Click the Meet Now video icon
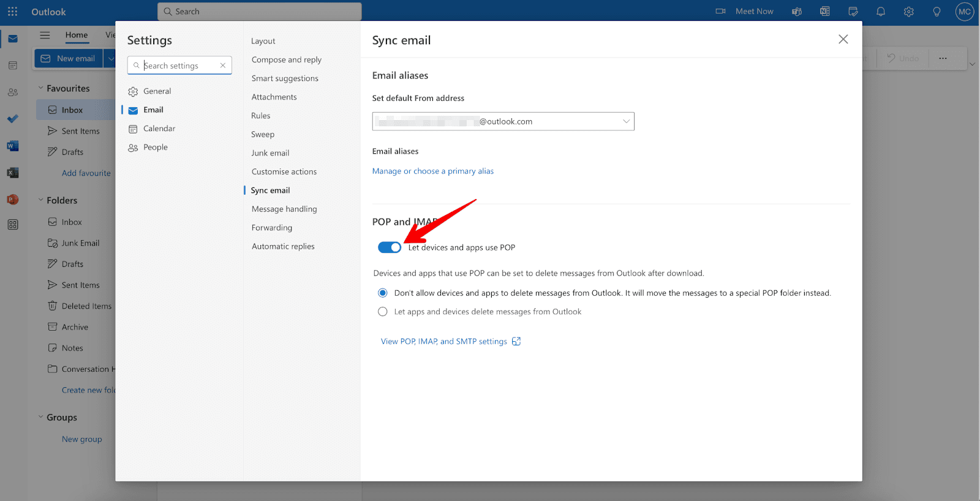 click(721, 12)
